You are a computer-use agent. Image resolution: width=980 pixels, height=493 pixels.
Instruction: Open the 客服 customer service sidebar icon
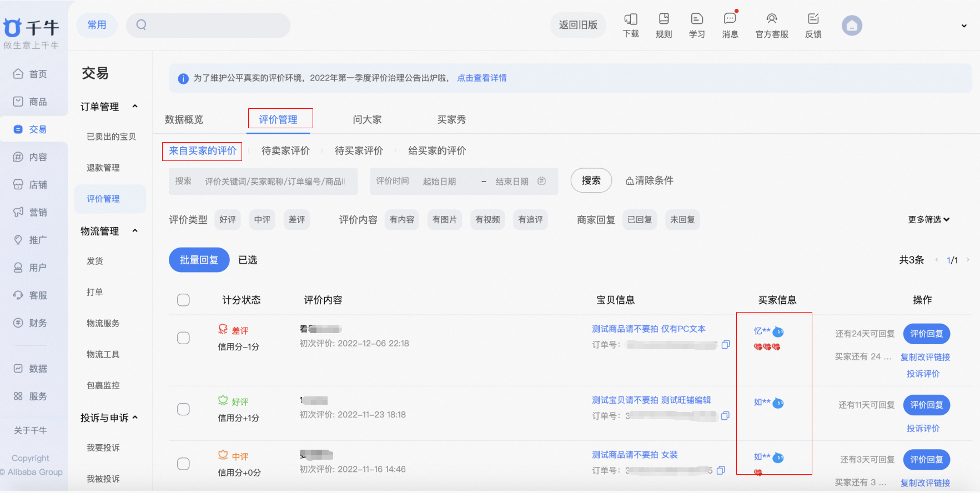18,295
